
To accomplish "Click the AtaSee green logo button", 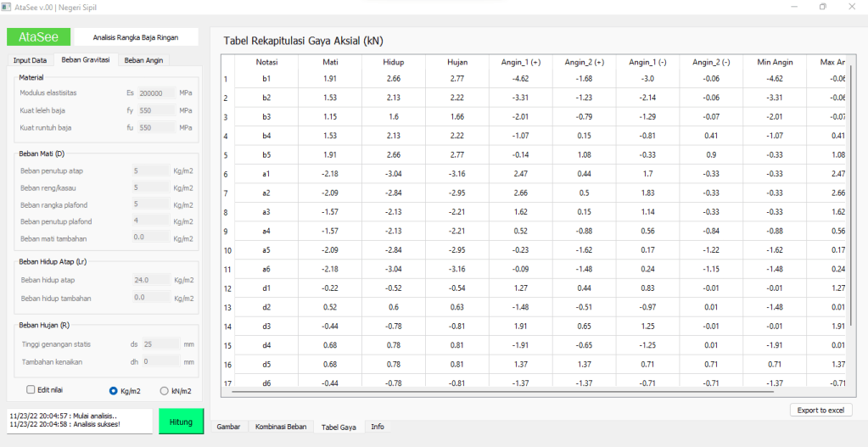I will [x=38, y=36].
